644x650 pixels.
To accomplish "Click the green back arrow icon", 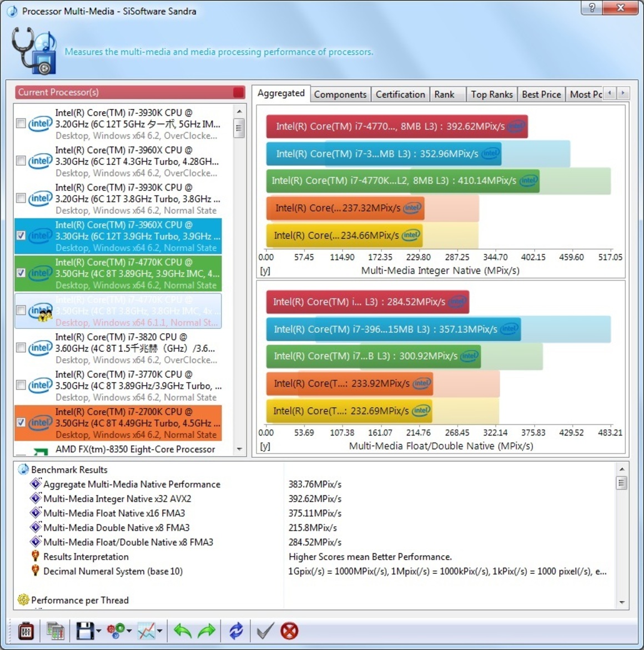I will coord(182,631).
